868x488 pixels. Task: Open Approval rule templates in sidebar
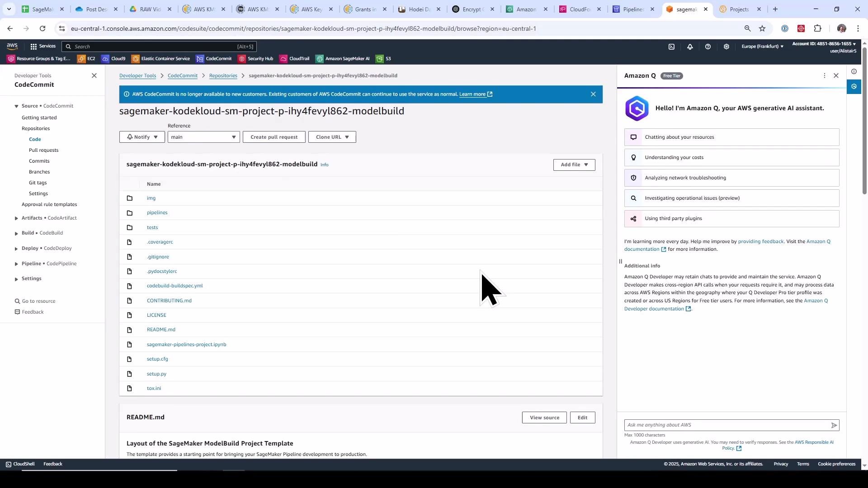click(49, 204)
